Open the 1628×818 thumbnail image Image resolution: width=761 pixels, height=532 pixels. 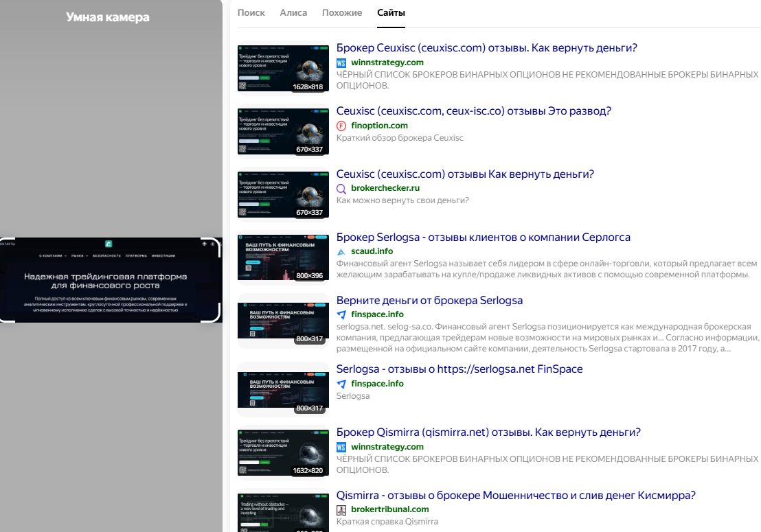pyautogui.click(x=283, y=69)
